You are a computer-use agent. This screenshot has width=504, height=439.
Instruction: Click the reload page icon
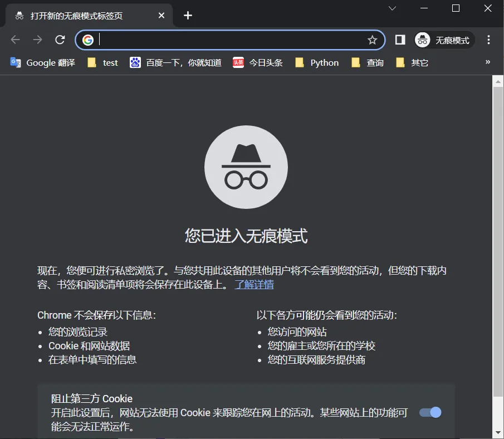coord(60,40)
